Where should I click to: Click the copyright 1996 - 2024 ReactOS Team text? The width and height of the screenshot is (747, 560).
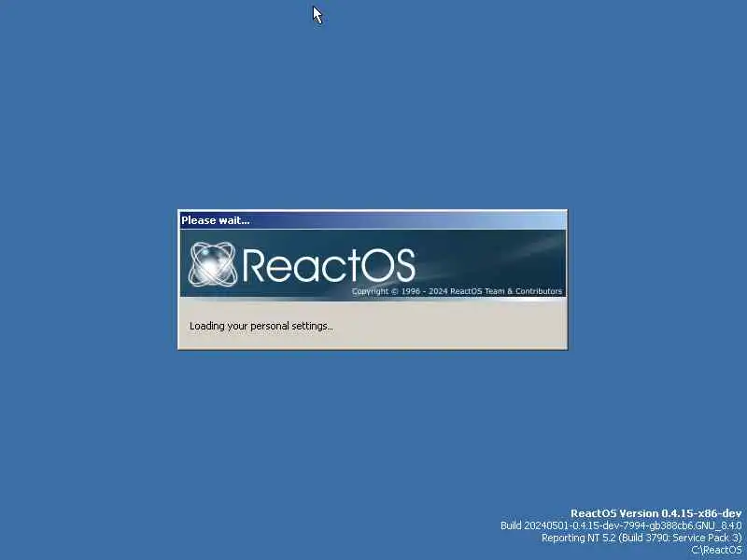[457, 291]
